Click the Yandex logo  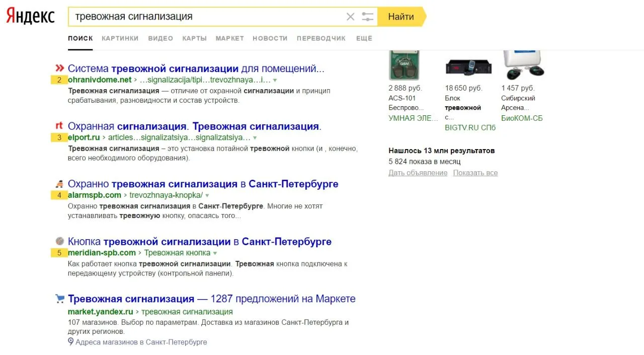point(30,17)
